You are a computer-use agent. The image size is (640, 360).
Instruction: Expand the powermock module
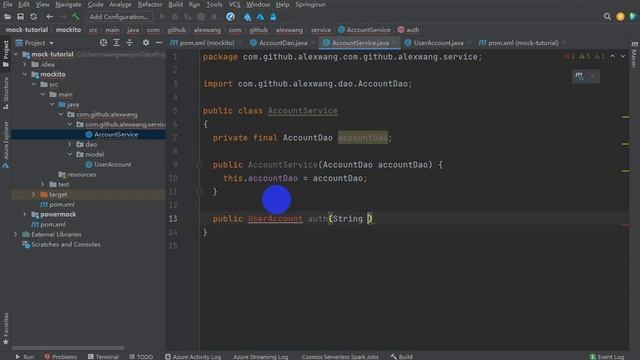[x=24, y=214]
